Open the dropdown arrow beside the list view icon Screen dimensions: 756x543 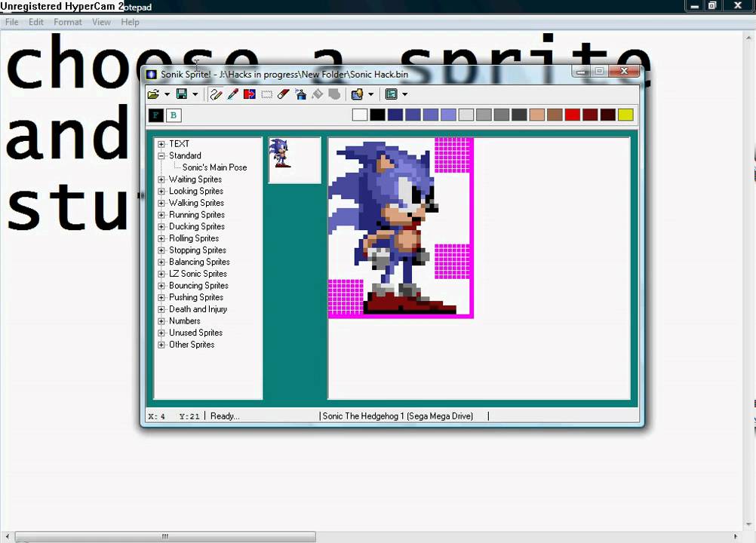pyautogui.click(x=404, y=94)
